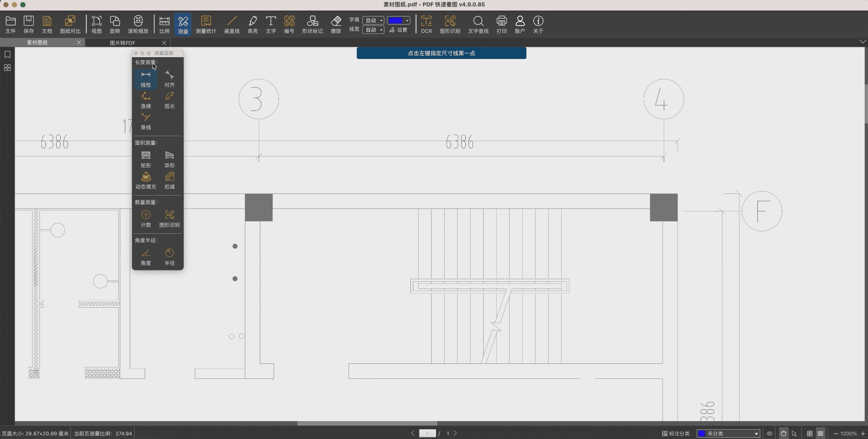
Task: Click the 标注分类 annotation category button
Action: [676, 433]
